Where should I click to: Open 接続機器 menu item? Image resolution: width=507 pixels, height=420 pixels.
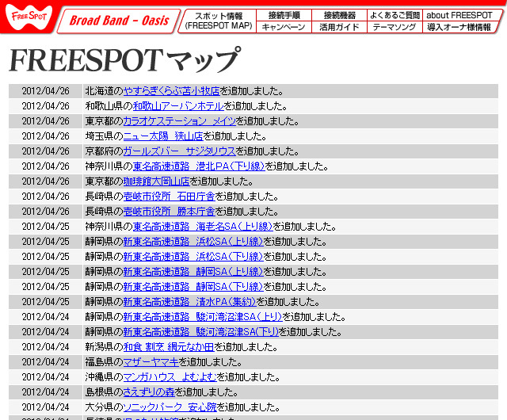[340, 15]
